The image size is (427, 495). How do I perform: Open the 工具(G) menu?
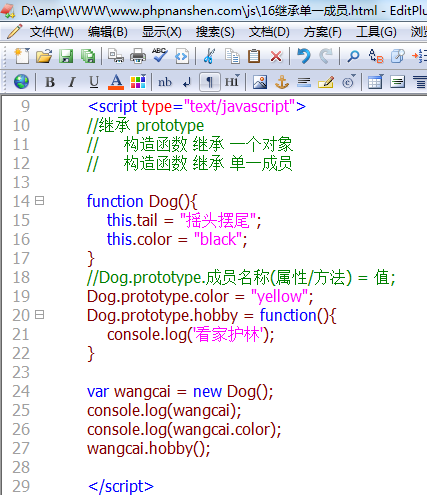(x=376, y=32)
